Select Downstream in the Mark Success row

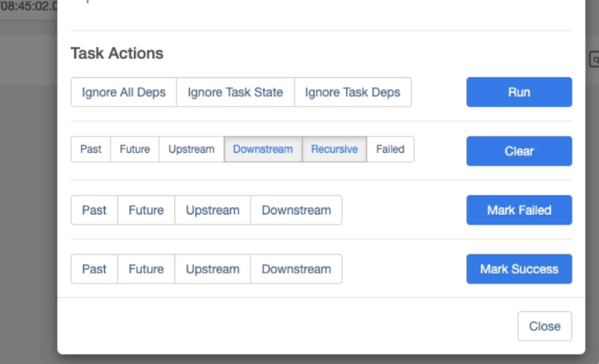pyautogui.click(x=296, y=269)
